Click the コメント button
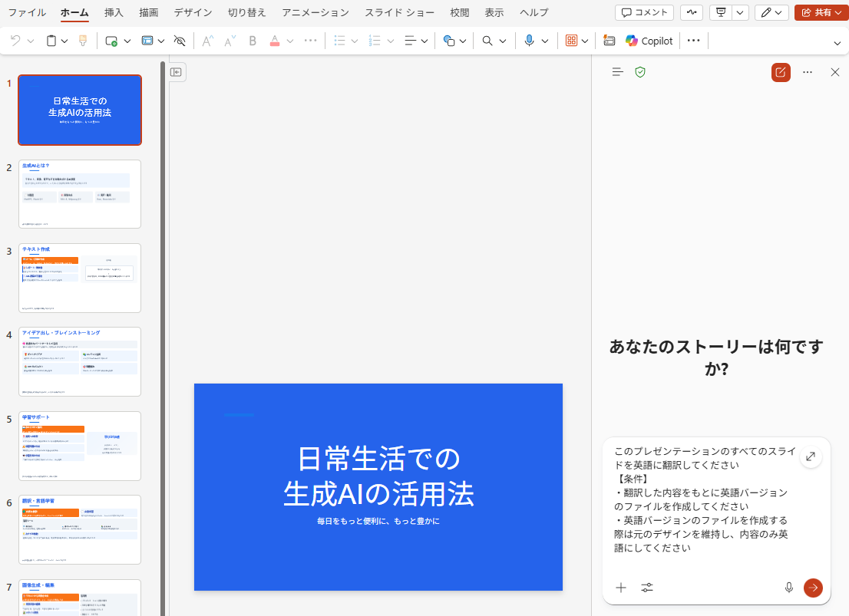The width and height of the screenshot is (849, 616). (644, 12)
